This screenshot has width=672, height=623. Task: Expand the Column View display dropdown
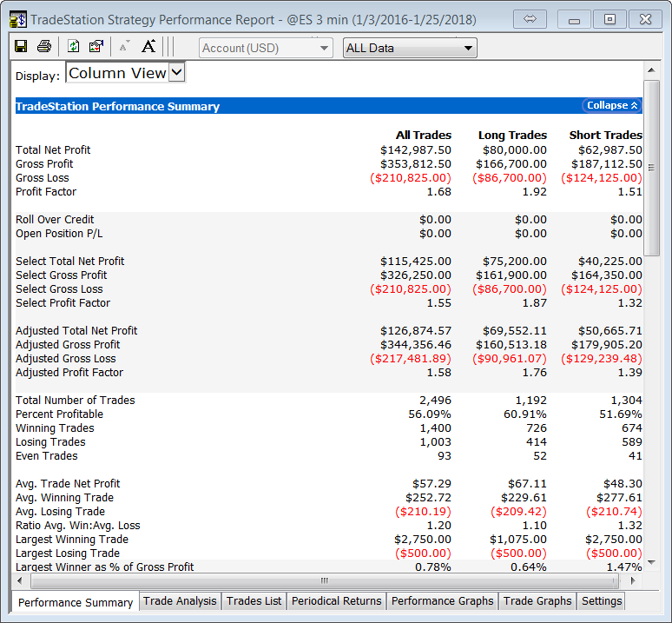pyautogui.click(x=176, y=73)
